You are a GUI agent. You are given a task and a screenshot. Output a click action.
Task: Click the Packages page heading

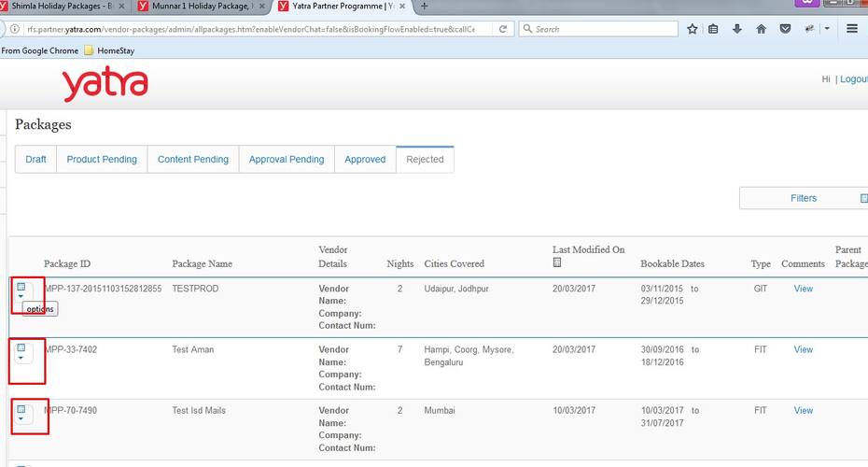pos(43,124)
